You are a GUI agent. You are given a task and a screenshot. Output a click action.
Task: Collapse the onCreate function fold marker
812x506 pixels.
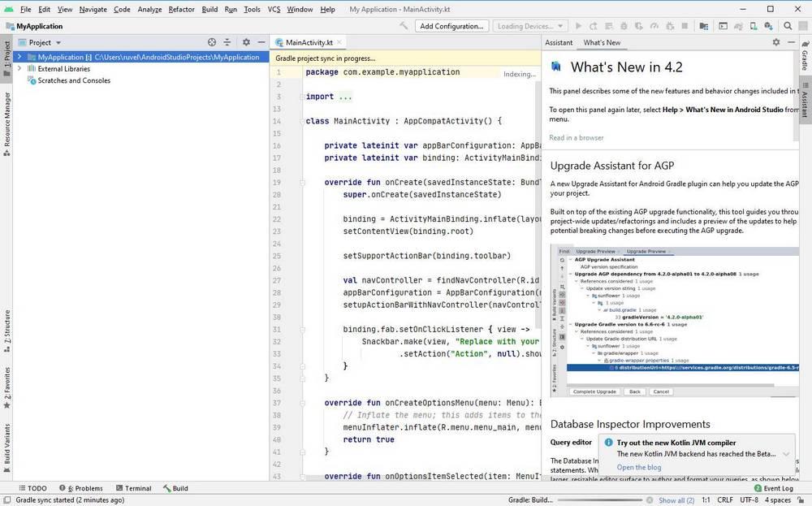coord(302,182)
